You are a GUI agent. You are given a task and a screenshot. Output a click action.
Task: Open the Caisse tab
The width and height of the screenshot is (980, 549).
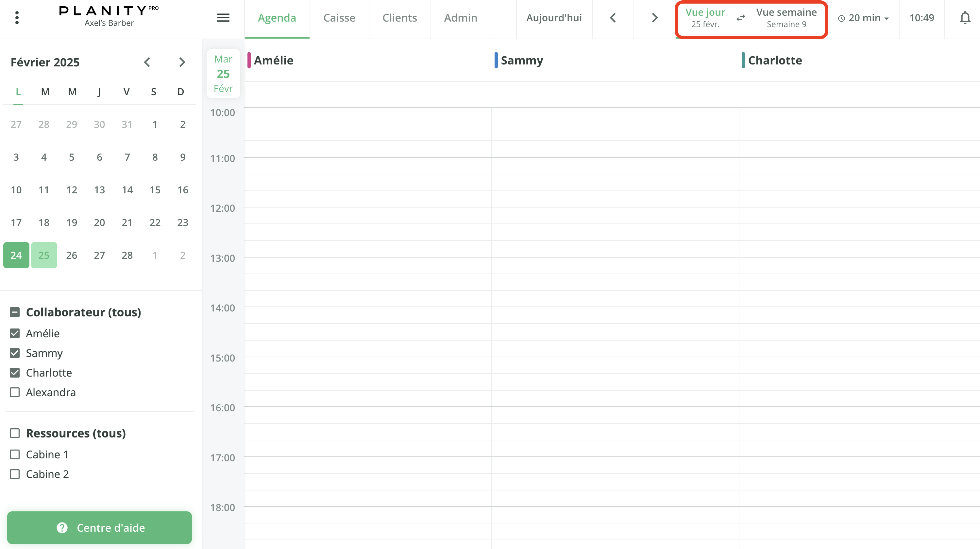point(339,18)
